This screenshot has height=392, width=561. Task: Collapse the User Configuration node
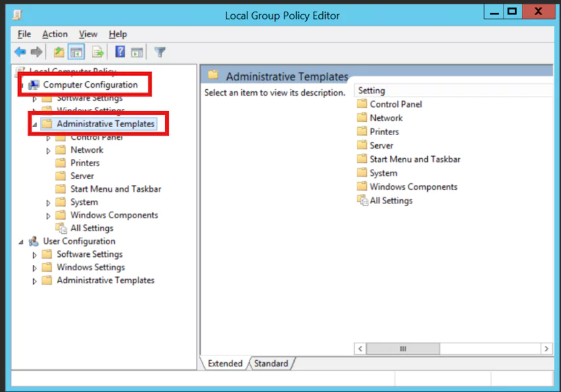pyautogui.click(x=21, y=242)
